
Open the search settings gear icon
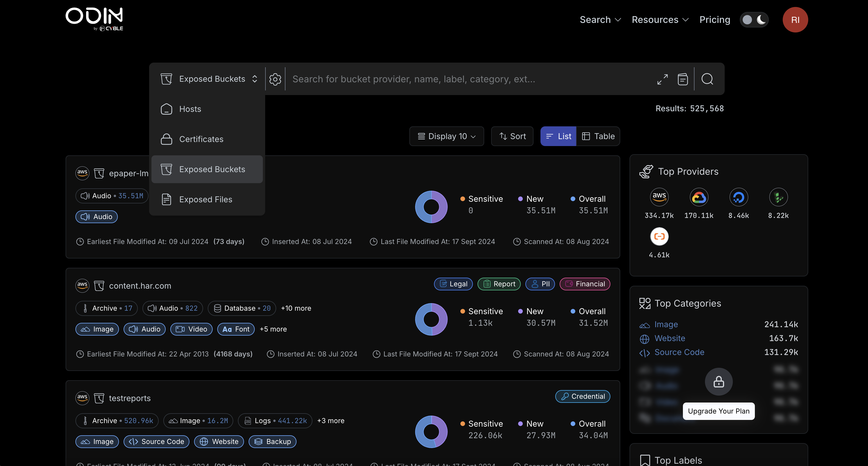[x=275, y=79]
